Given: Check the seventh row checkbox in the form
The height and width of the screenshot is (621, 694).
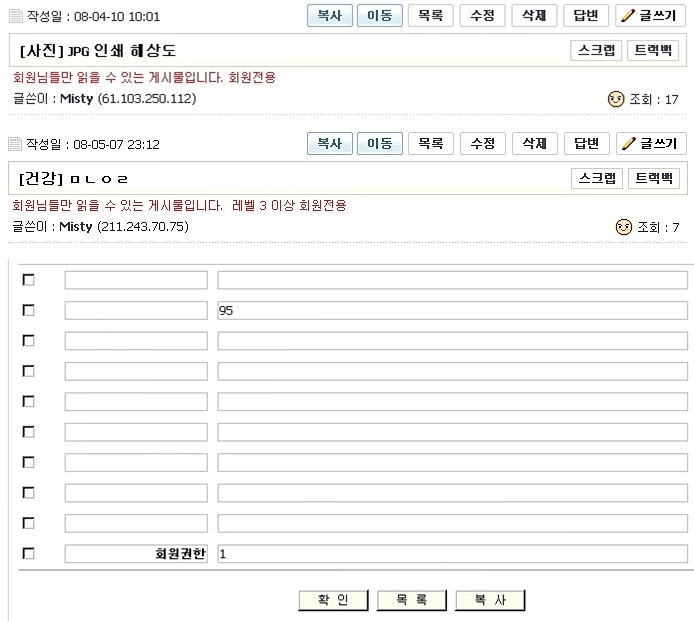Looking at the screenshot, I should coord(28,463).
